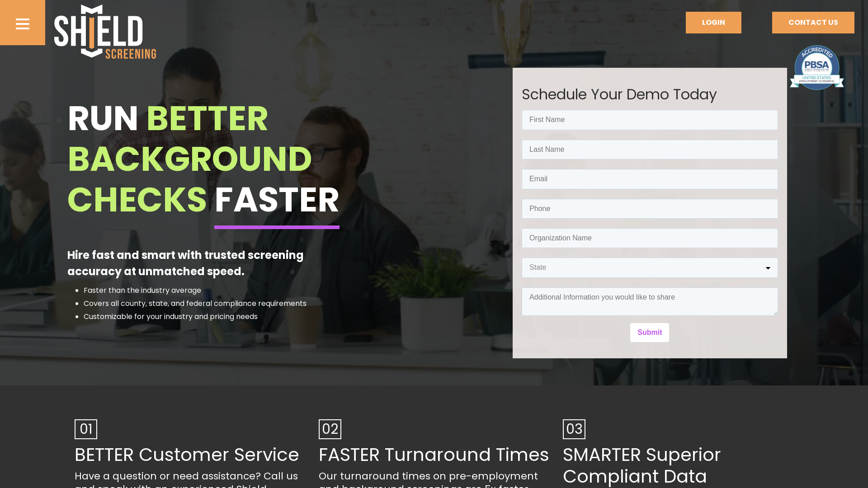Image resolution: width=868 pixels, height=488 pixels.
Task: Click the Organization Name field
Action: coord(649,238)
